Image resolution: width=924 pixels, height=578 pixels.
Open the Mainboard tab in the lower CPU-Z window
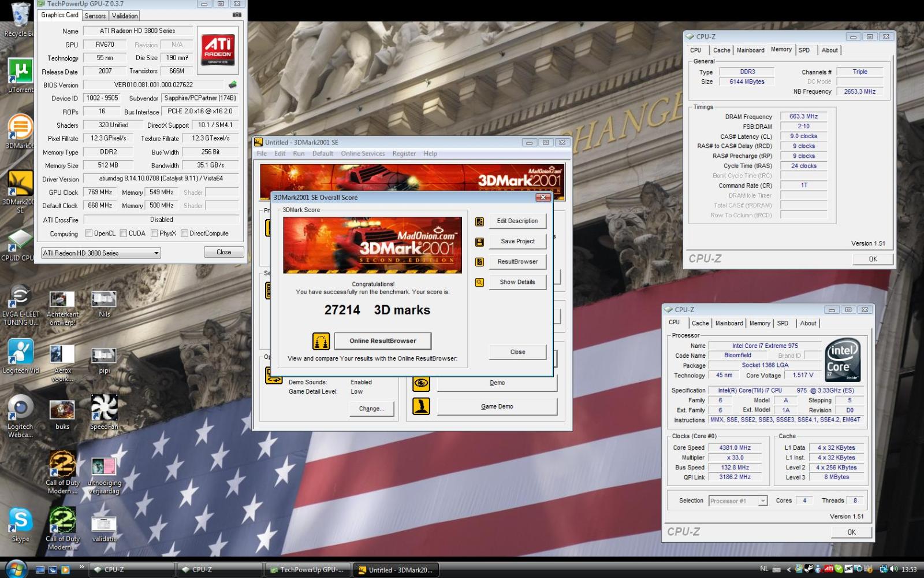pyautogui.click(x=729, y=323)
